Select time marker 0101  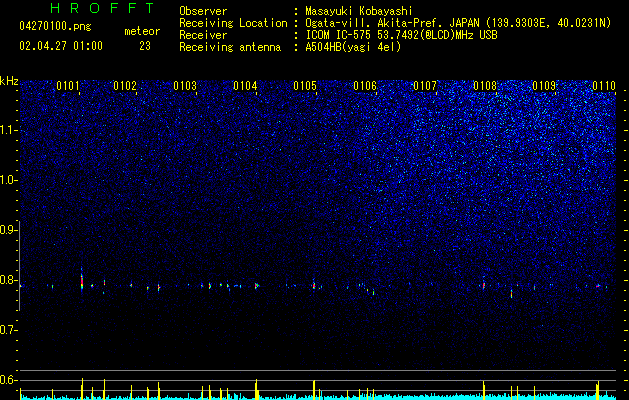click(x=67, y=86)
